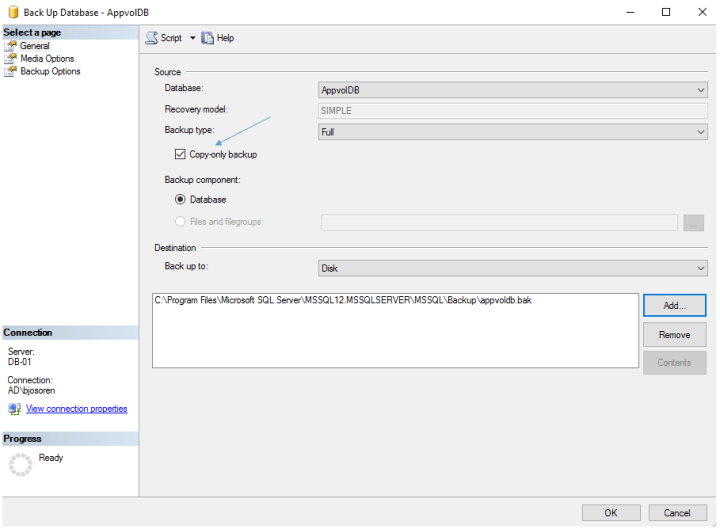
Task: Click the Backup Options page icon
Action: tap(10, 72)
